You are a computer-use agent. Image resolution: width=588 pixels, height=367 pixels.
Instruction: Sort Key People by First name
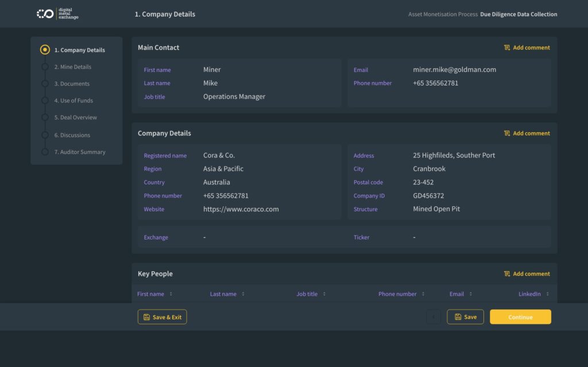[171, 294]
